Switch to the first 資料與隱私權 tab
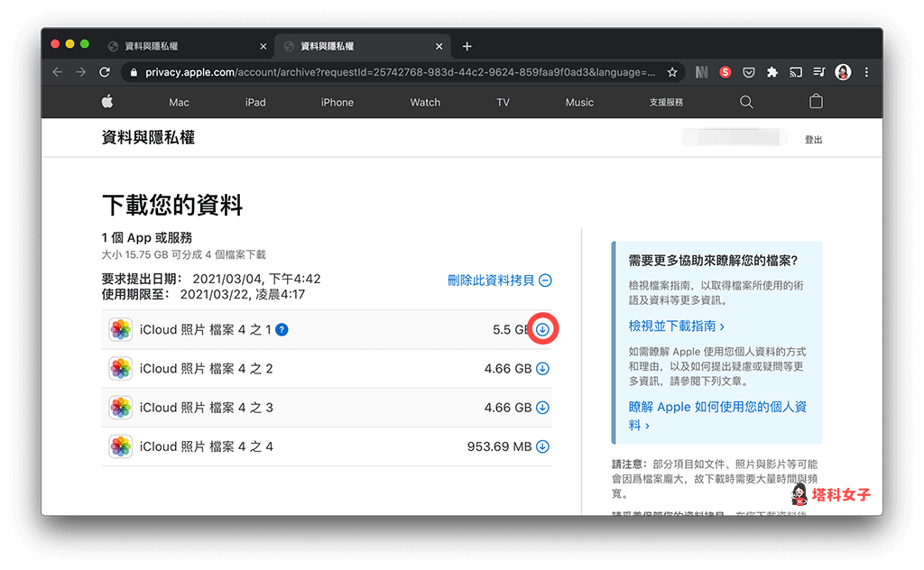This screenshot has width=924, height=570. click(188, 46)
